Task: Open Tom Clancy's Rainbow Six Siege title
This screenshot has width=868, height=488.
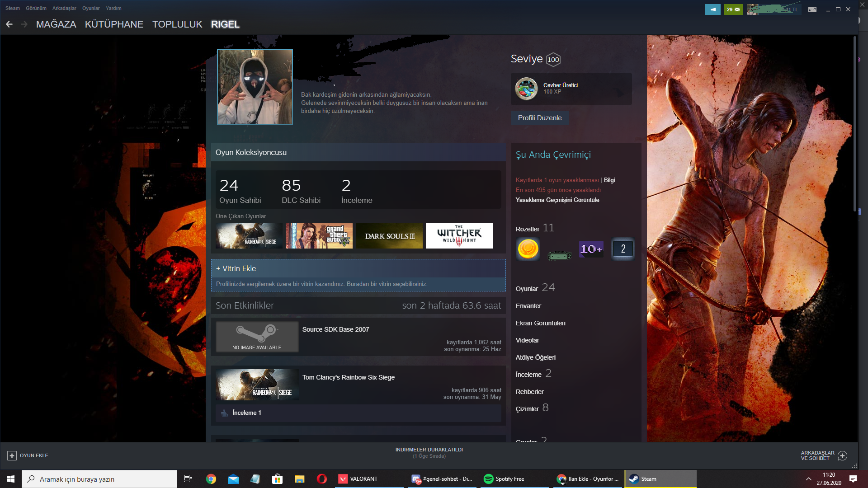Action: click(349, 377)
